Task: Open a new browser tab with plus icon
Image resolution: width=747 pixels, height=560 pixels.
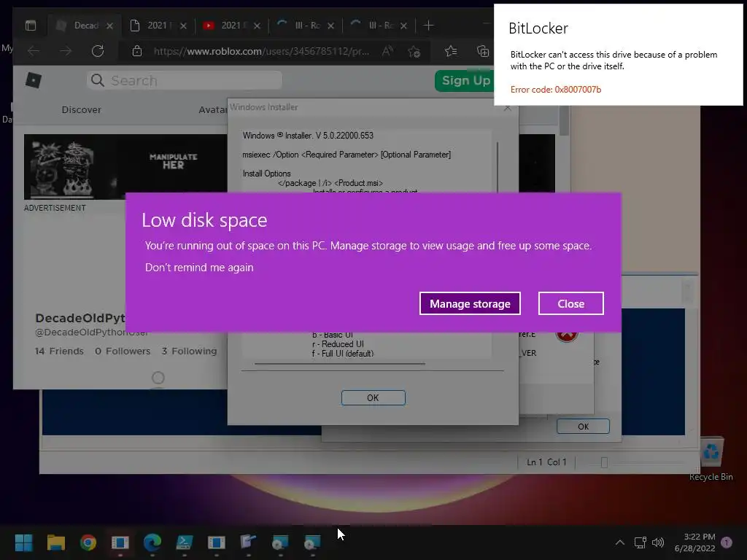Action: [428, 26]
